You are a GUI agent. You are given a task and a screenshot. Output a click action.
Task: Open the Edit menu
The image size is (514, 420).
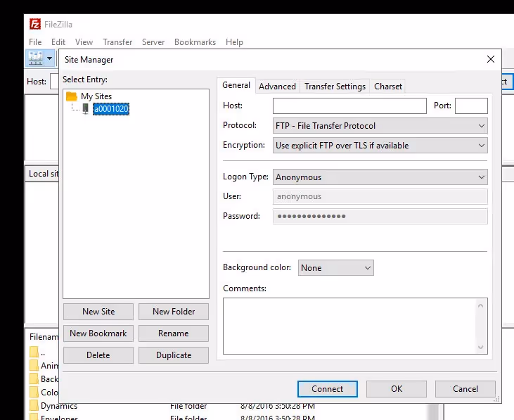tap(58, 42)
